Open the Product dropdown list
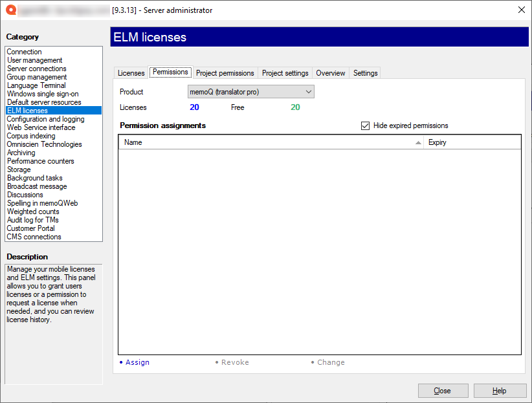The height and width of the screenshot is (403, 532). pos(250,92)
